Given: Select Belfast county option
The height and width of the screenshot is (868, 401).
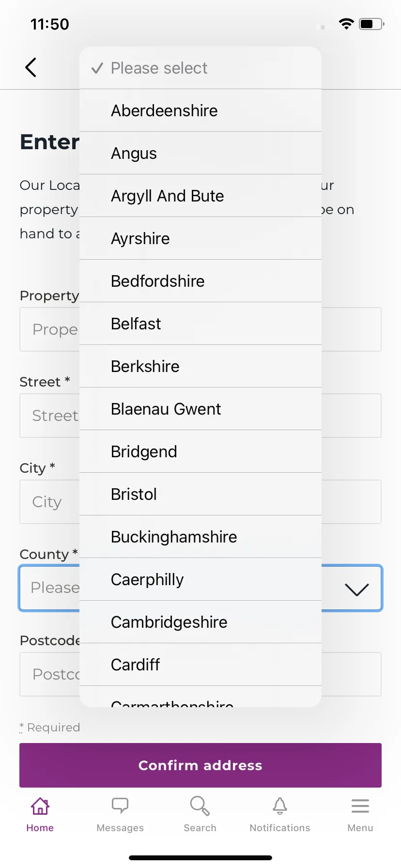Looking at the screenshot, I should 200,324.
